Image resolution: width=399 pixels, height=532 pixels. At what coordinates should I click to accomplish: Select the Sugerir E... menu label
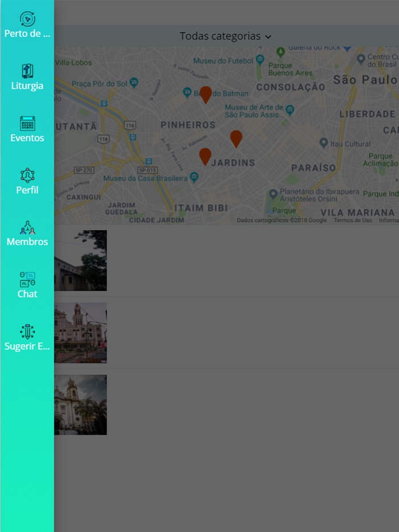coord(27,346)
